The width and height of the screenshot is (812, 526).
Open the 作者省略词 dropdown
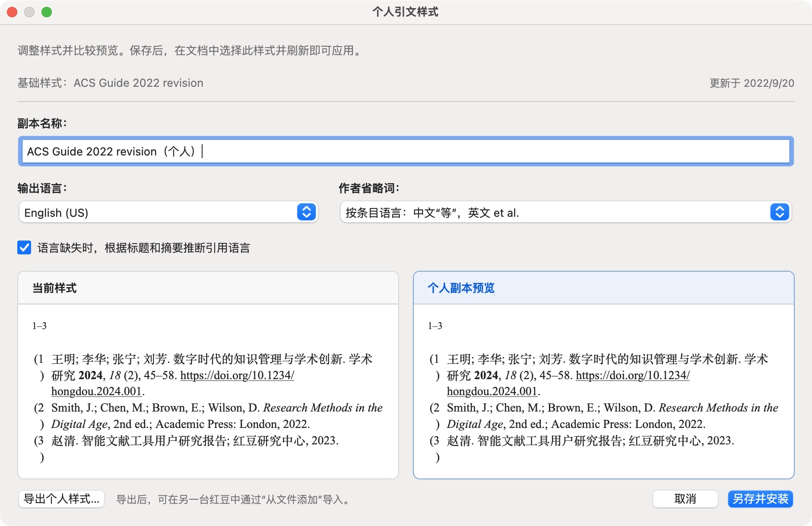point(565,212)
